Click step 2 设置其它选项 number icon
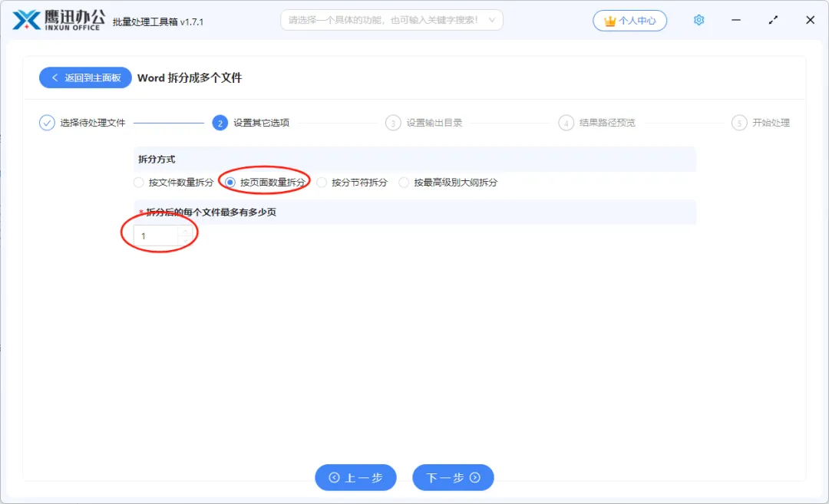 (220, 123)
